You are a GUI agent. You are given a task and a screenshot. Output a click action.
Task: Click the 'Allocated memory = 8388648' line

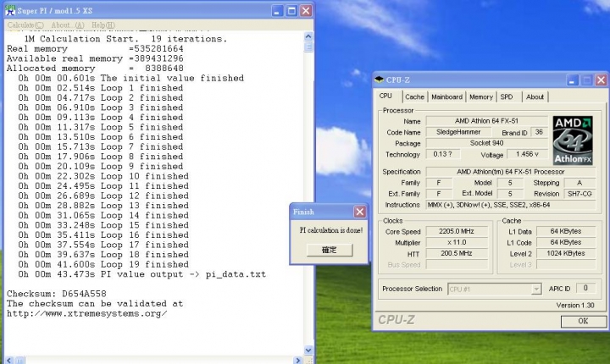95,69
